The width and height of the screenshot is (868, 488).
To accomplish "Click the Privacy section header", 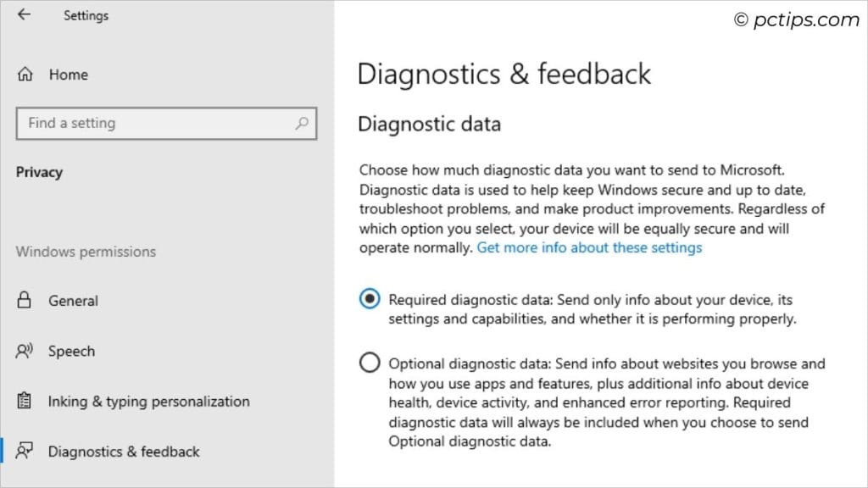I will click(39, 171).
